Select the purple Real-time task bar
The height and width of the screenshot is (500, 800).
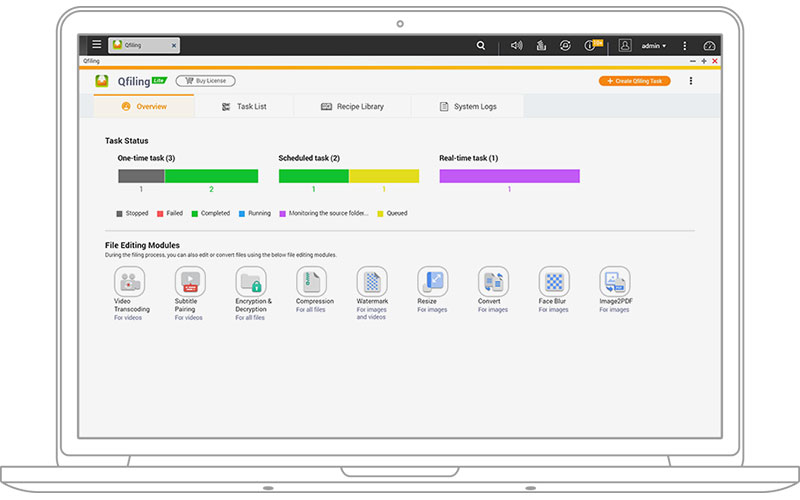509,176
